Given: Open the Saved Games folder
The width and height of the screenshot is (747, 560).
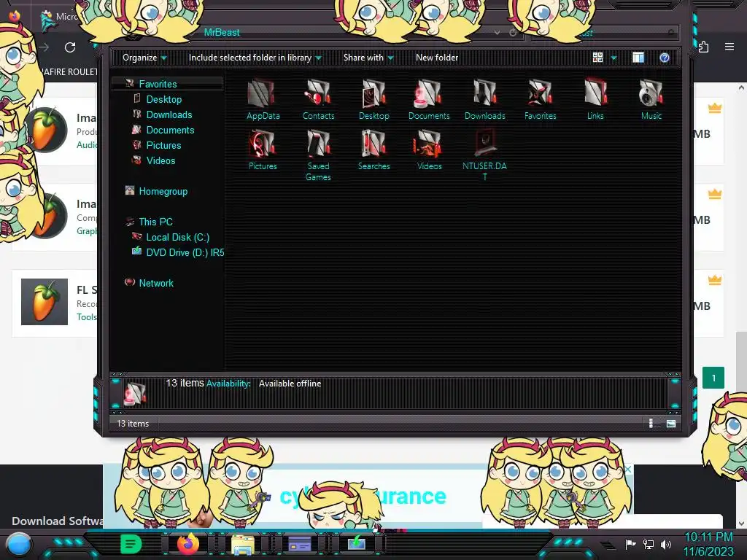Looking at the screenshot, I should [318, 155].
